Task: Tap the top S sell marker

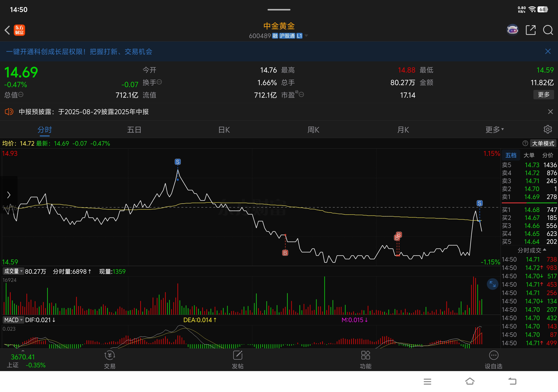Action: (178, 162)
